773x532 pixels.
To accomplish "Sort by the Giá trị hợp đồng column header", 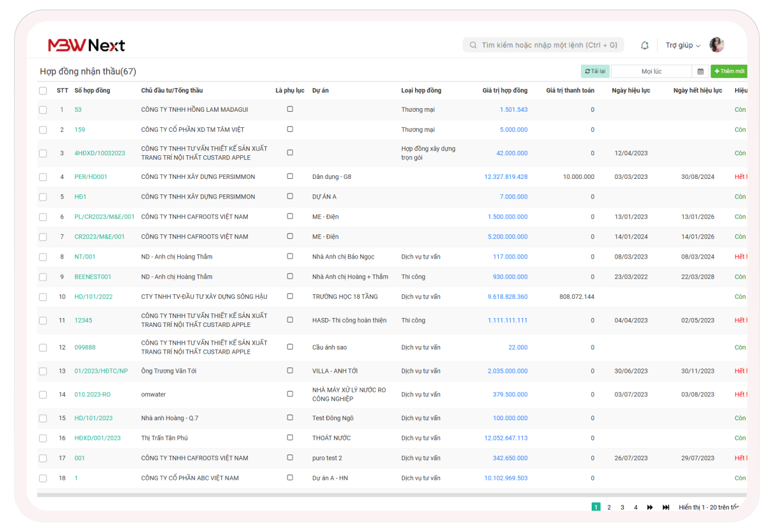I will point(504,90).
